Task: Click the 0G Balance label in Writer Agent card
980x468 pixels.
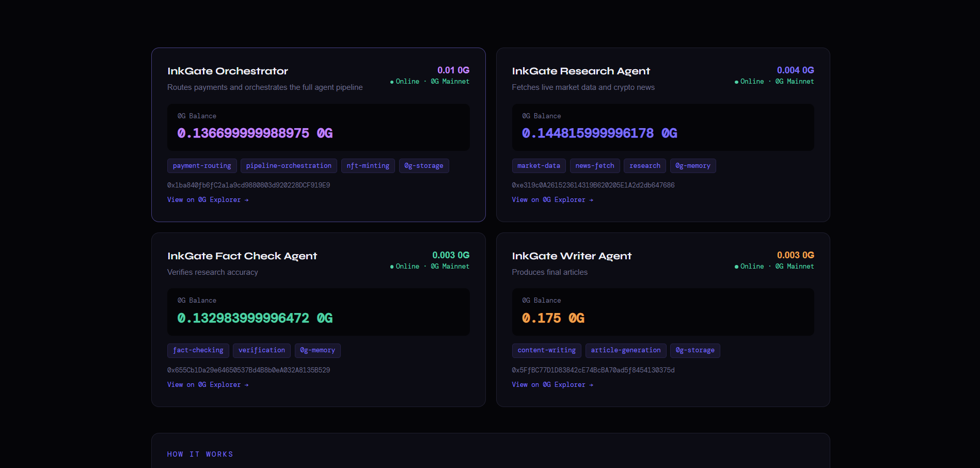Action: coord(542,301)
